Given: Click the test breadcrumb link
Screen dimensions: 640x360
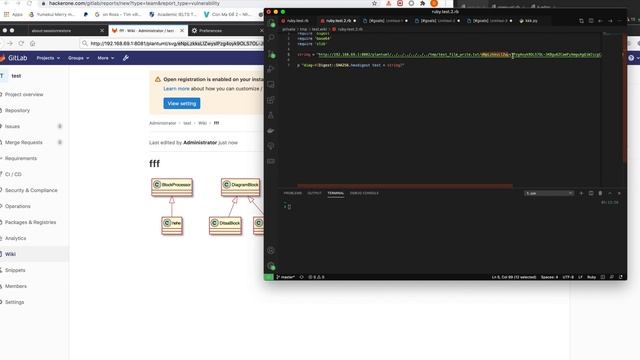Looking at the screenshot, I should tap(187, 123).
